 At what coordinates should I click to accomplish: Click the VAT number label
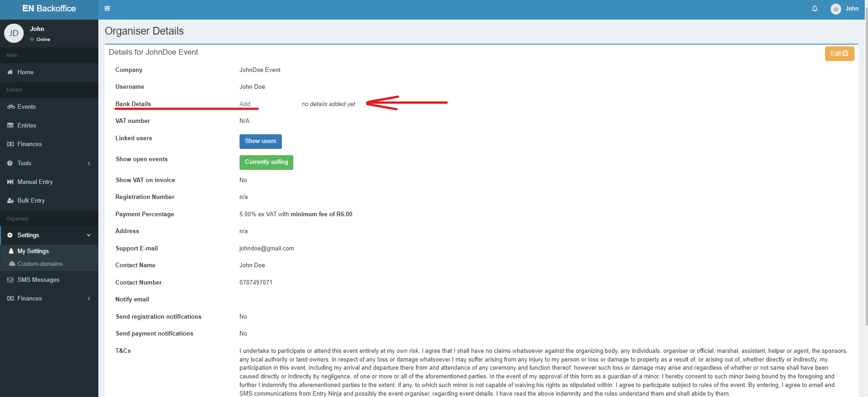click(x=133, y=121)
